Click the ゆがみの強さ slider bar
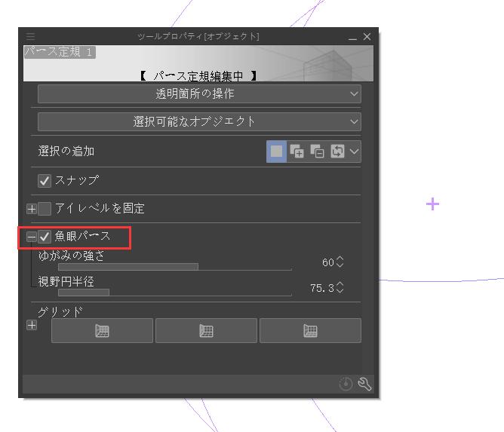The height and width of the screenshot is (432, 504). [174, 266]
